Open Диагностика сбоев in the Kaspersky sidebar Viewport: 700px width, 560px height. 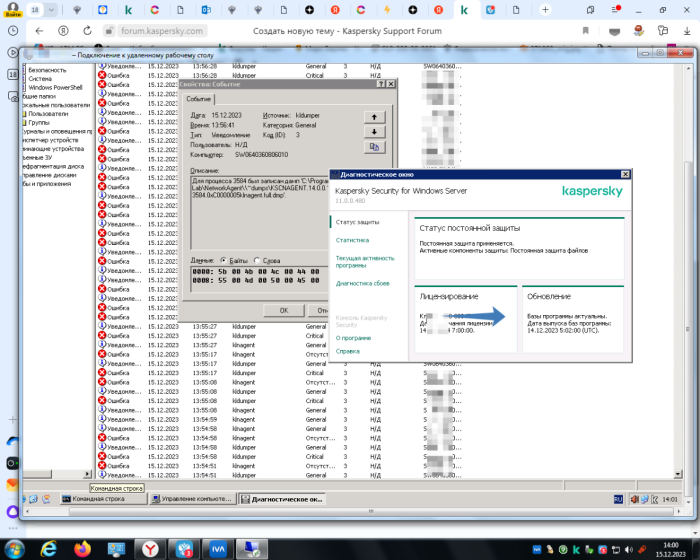click(365, 284)
